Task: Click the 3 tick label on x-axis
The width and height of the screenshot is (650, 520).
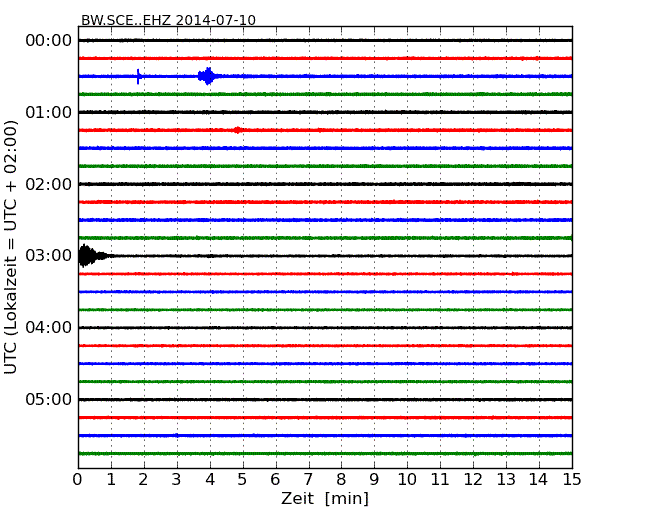Action: point(177,480)
